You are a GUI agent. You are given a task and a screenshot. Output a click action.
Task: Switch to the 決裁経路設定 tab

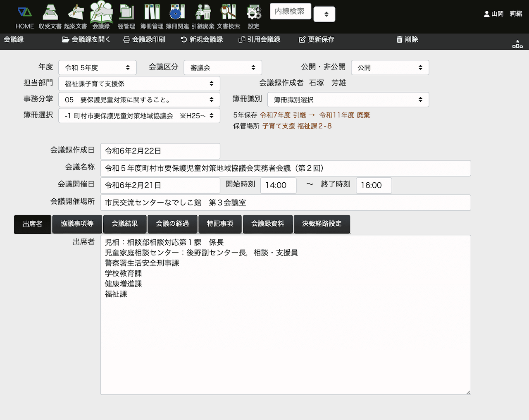322,224
